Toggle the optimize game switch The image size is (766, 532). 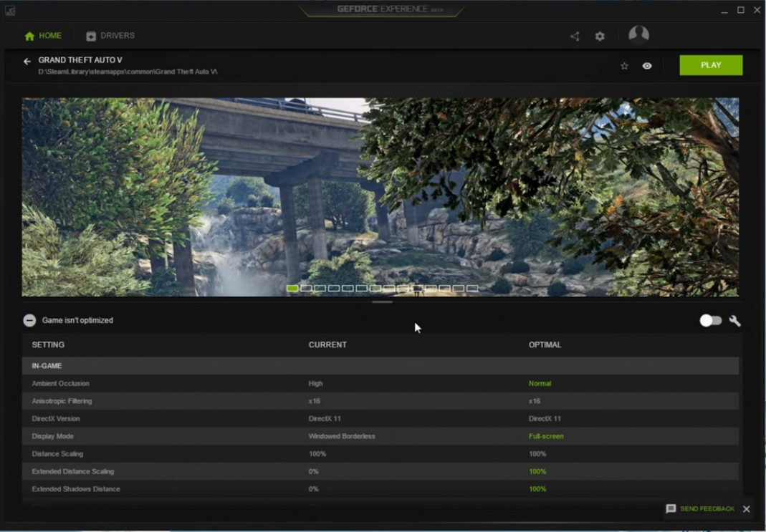coord(710,320)
